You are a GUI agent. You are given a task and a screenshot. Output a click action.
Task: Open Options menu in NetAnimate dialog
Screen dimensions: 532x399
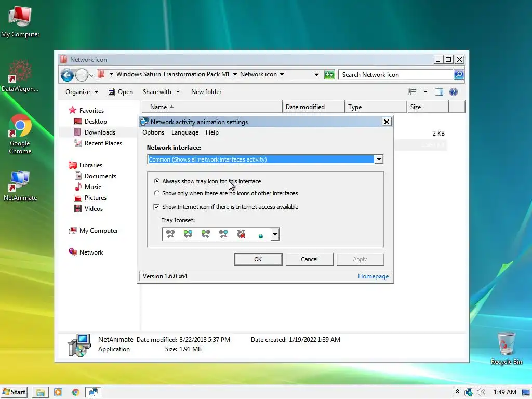coord(153,132)
